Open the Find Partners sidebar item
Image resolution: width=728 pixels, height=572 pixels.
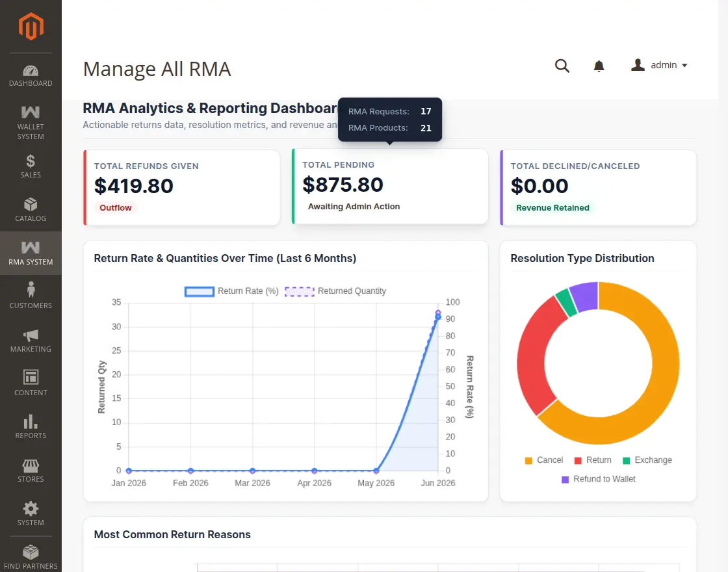pos(31,557)
